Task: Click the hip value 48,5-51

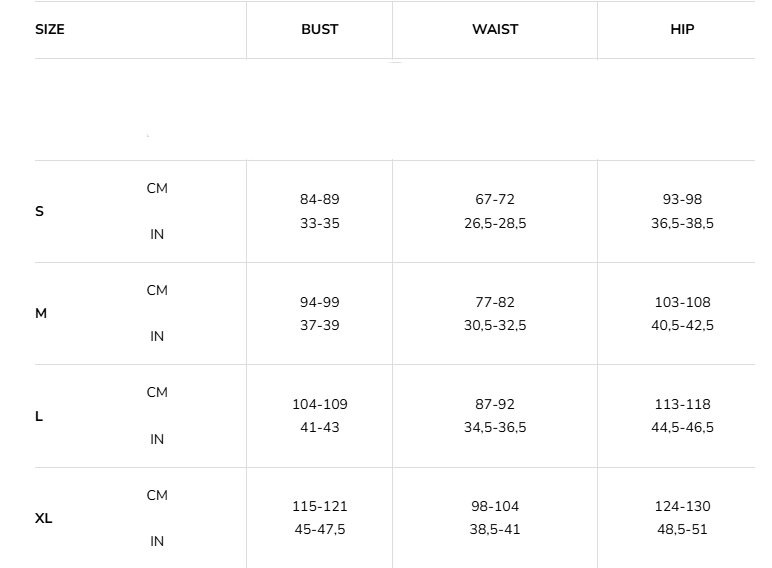Action: (x=682, y=530)
